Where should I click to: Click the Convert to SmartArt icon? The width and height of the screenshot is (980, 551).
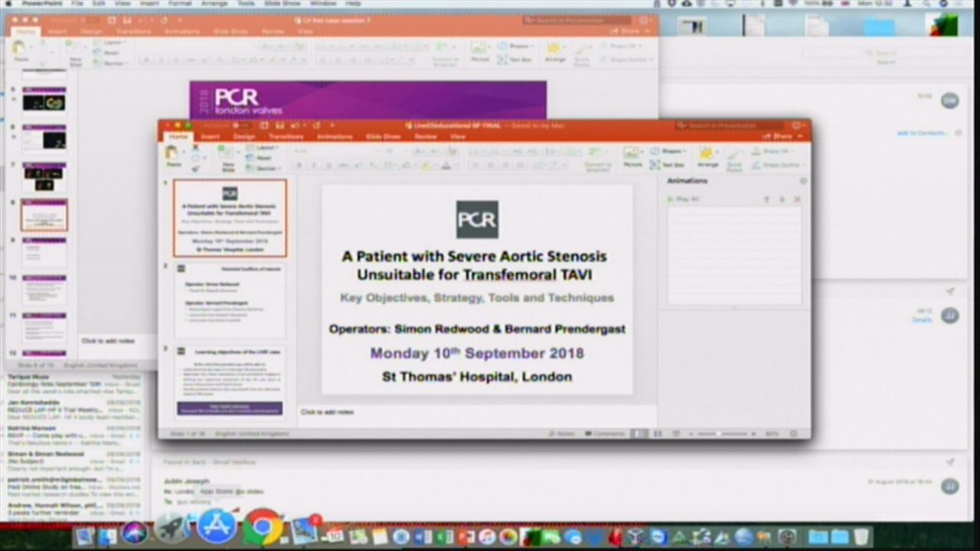point(597,157)
